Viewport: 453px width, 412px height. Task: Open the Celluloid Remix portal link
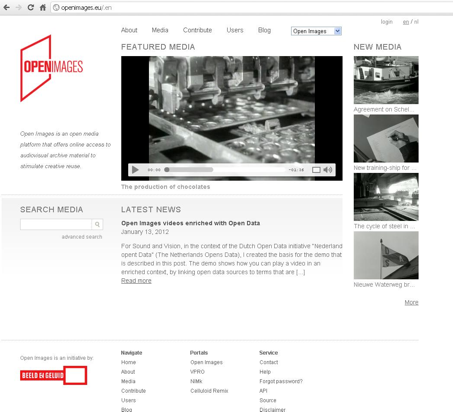[209, 391]
